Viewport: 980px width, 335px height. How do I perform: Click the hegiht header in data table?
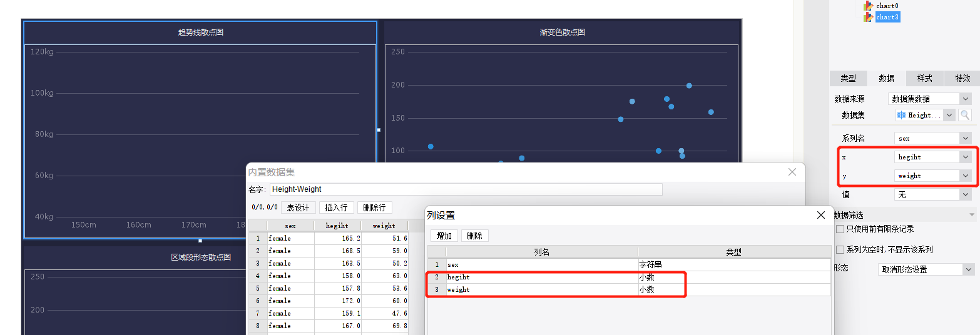(337, 226)
